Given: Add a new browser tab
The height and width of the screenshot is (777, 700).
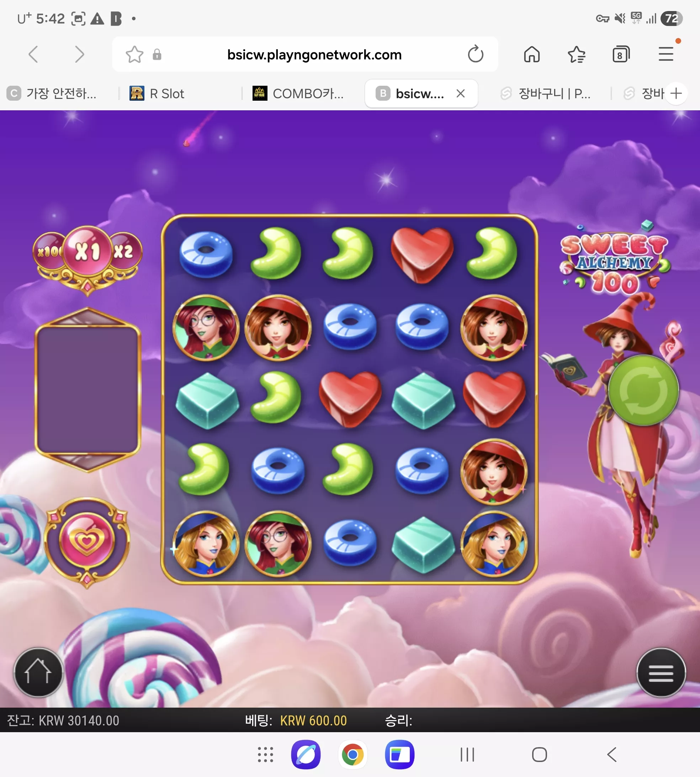Looking at the screenshot, I should pos(676,93).
